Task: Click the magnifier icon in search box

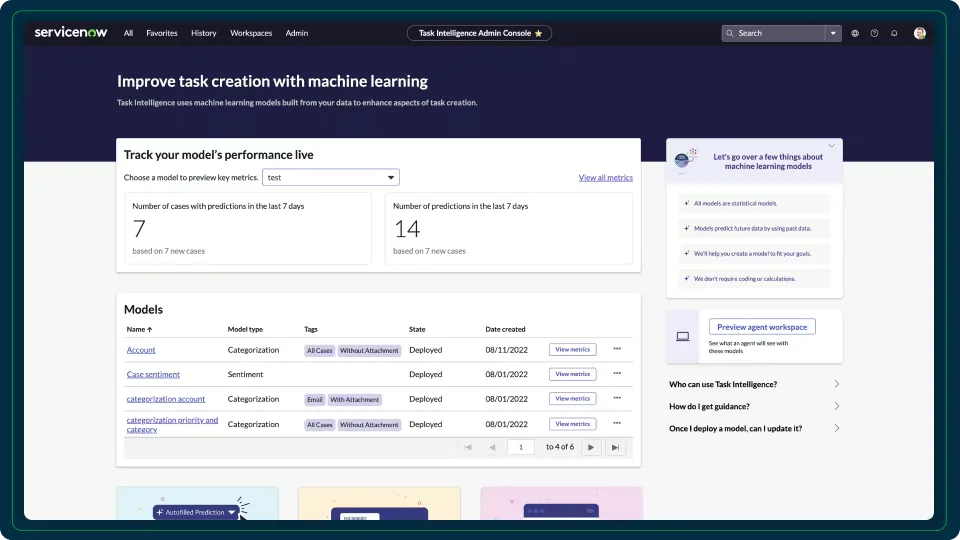Action: pos(730,33)
